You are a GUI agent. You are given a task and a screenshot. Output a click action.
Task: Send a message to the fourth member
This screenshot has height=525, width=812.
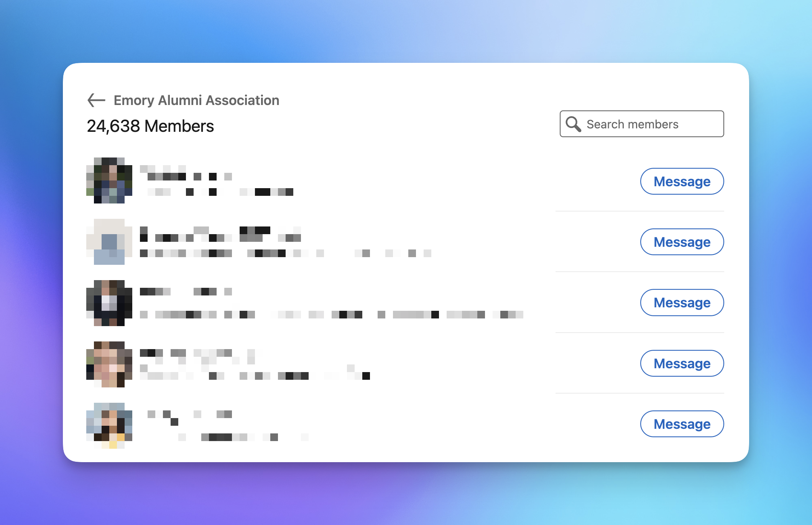pyautogui.click(x=682, y=363)
